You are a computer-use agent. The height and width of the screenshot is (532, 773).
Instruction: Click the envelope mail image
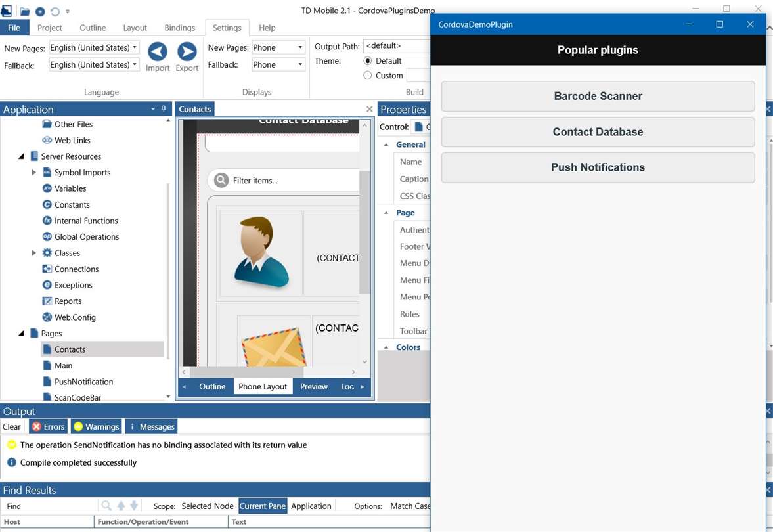[x=274, y=347]
